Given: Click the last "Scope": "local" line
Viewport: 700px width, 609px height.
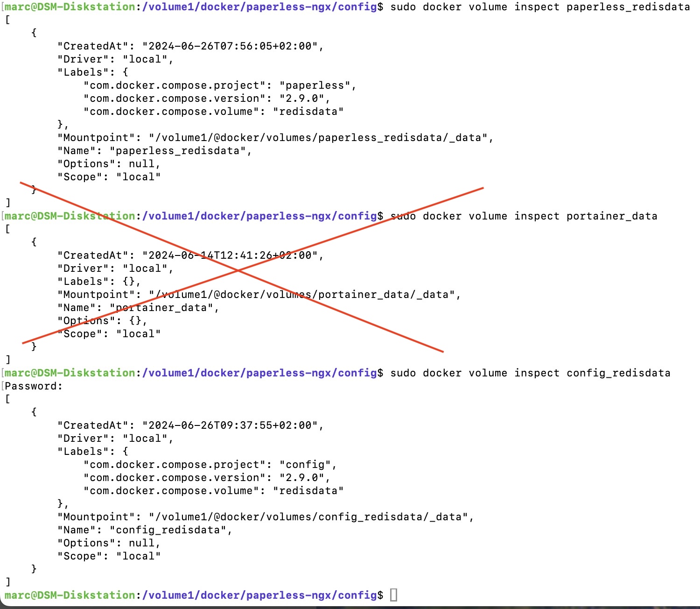Looking at the screenshot, I should coord(109,556).
